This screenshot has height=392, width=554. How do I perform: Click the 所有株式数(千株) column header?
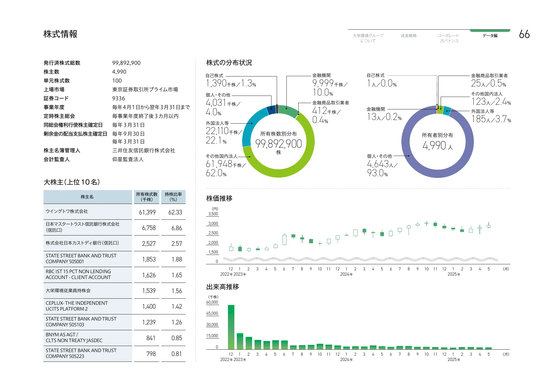(147, 197)
